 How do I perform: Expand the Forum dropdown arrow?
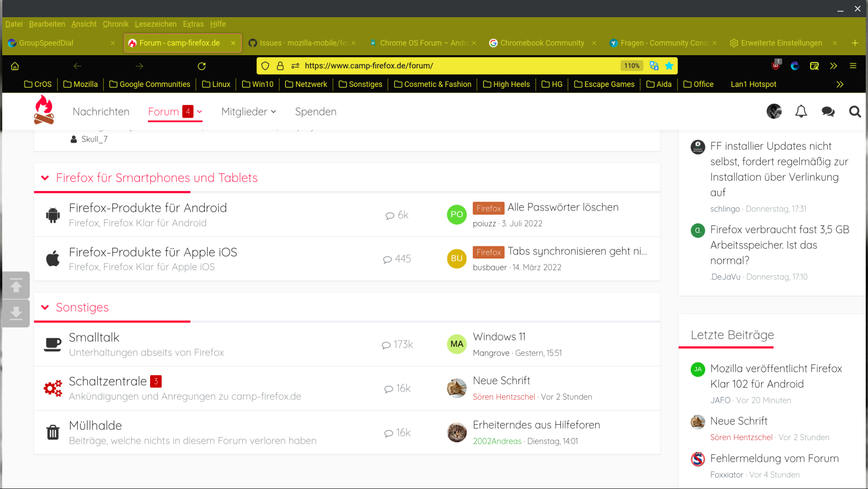pos(199,112)
